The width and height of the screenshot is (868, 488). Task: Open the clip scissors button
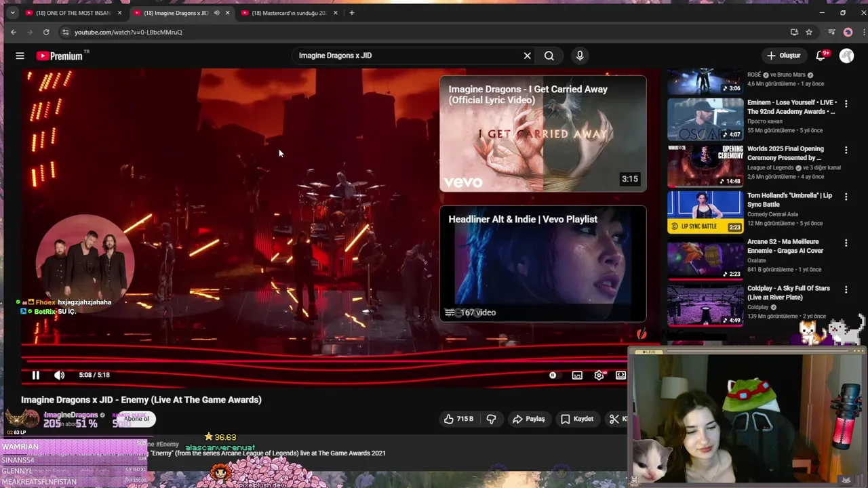coord(616,419)
